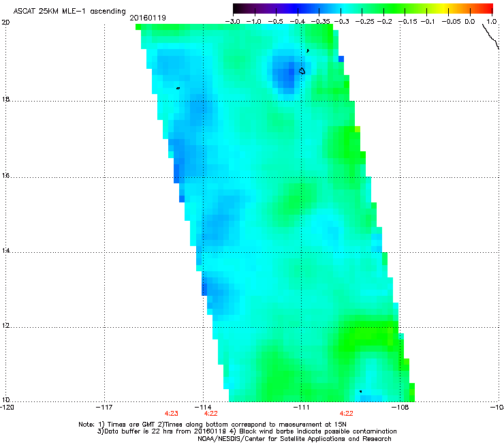
Task: Click the "0.0" color scale label
Action: 470,22
